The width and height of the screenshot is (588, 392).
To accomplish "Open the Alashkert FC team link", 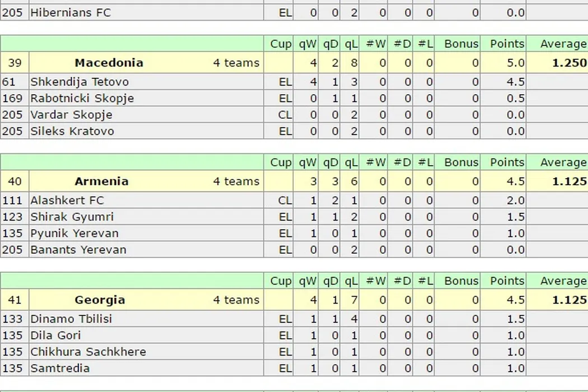I will click(x=67, y=200).
